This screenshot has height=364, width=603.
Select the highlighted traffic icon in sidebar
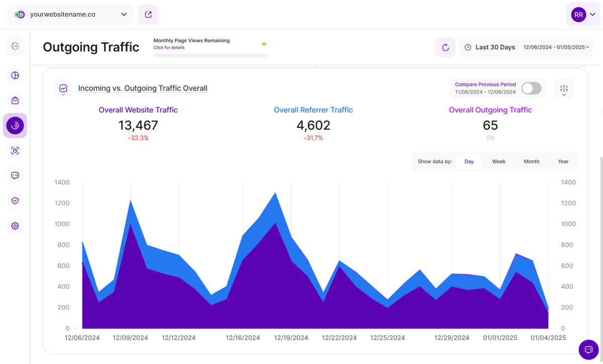pos(15,126)
